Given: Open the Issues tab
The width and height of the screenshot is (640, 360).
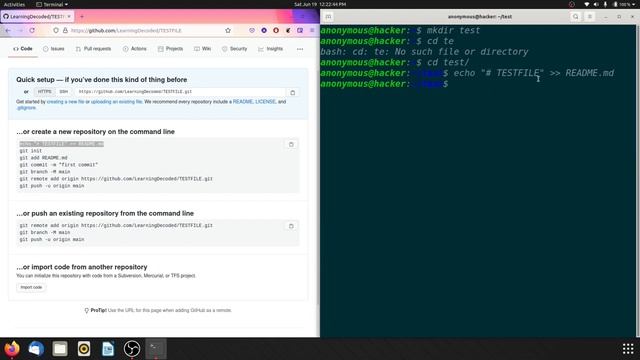Looking at the screenshot, I should [54, 49].
